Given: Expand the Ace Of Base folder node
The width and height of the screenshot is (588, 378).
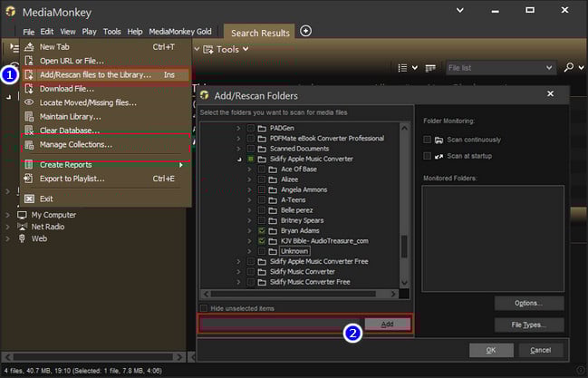Looking at the screenshot, I should pos(249,170).
